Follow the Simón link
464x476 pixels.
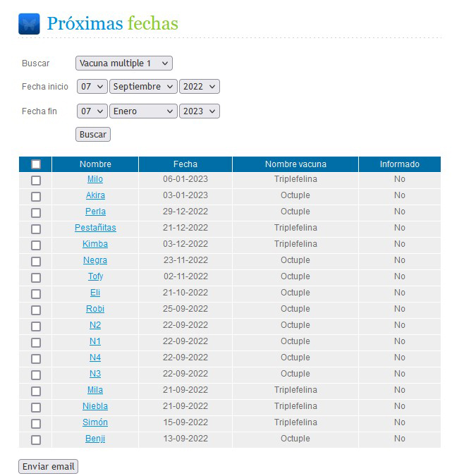pyautogui.click(x=95, y=422)
